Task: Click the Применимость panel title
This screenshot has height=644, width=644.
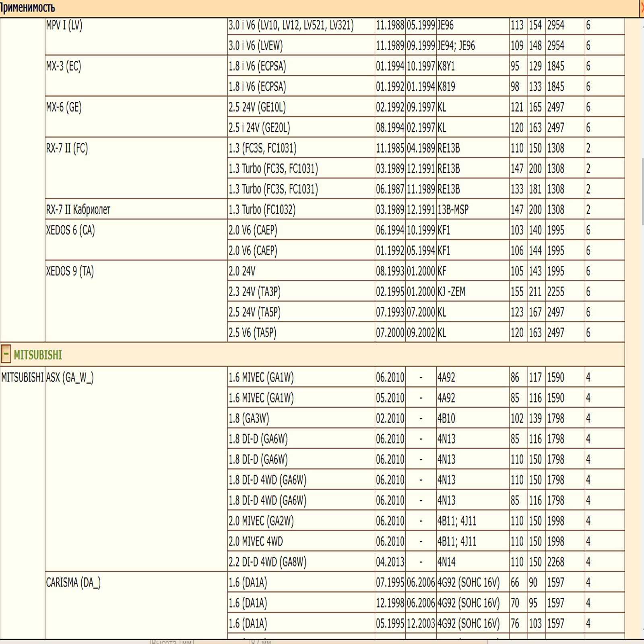Action: 27,8
